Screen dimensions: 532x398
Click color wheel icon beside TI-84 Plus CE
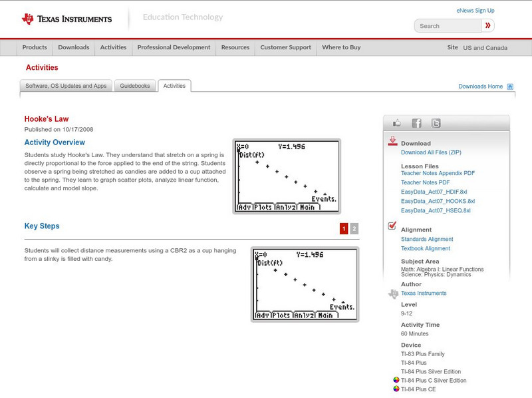click(x=396, y=389)
